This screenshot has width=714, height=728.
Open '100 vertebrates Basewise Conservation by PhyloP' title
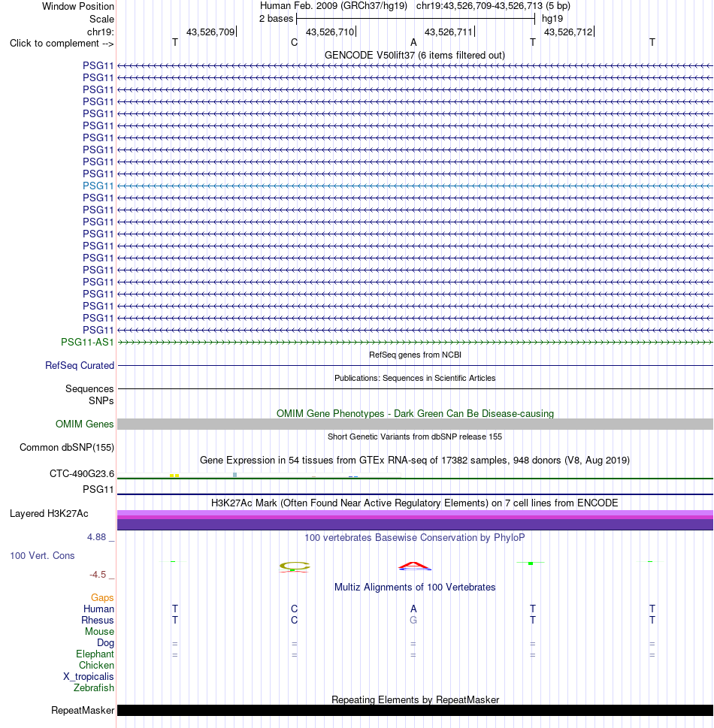pyautogui.click(x=415, y=538)
